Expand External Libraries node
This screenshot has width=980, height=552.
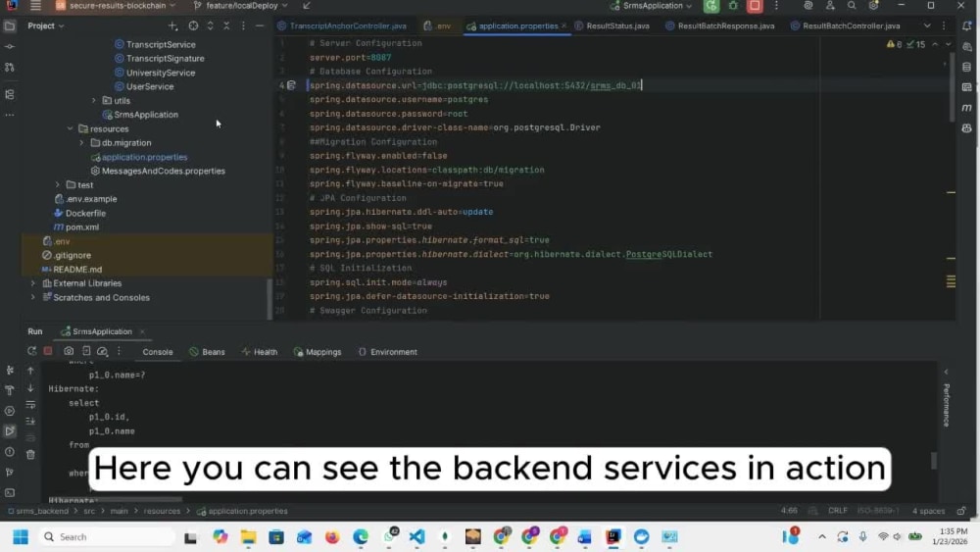33,283
